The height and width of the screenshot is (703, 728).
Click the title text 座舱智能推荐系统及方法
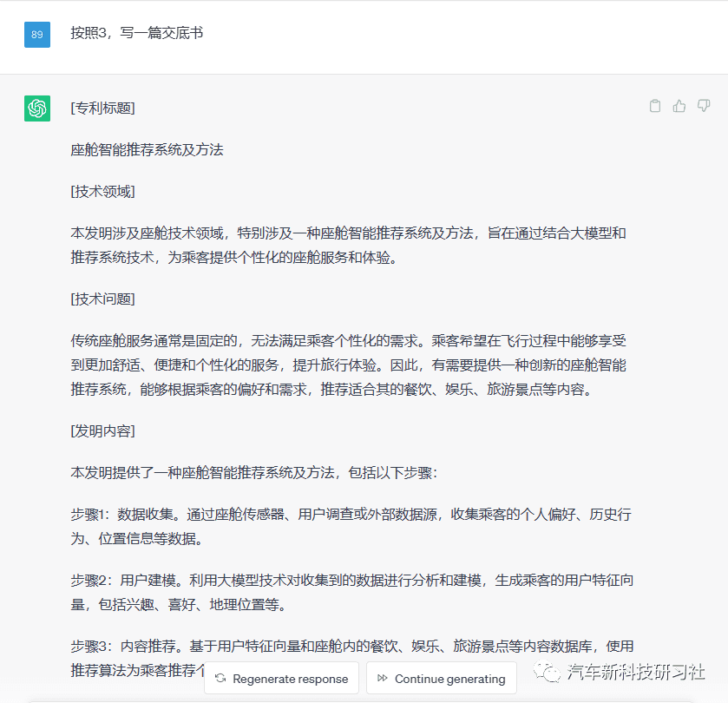(147, 150)
